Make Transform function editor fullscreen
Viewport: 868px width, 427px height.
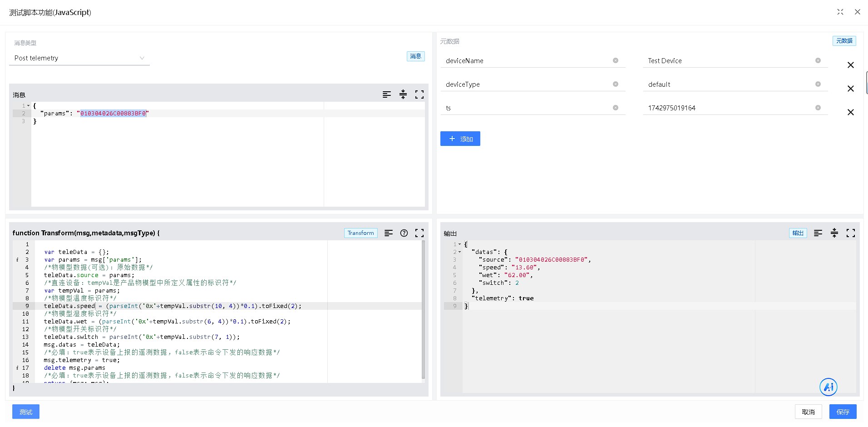click(419, 233)
